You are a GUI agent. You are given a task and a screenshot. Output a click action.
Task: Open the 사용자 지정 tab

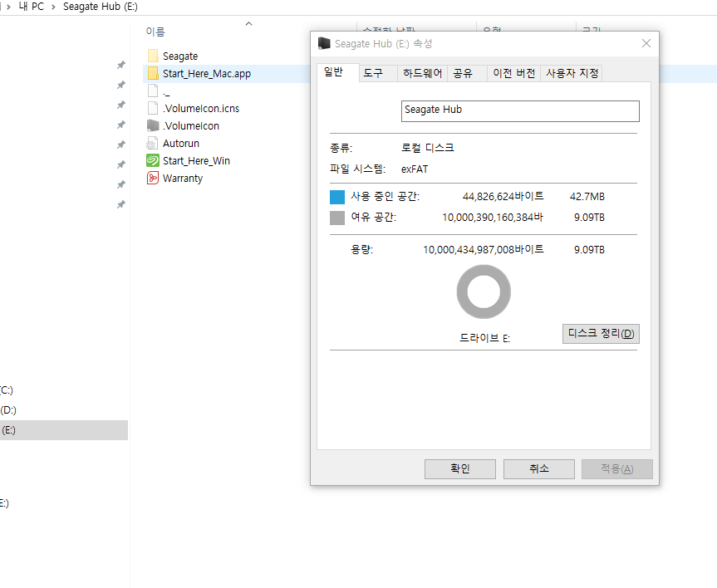[572, 73]
